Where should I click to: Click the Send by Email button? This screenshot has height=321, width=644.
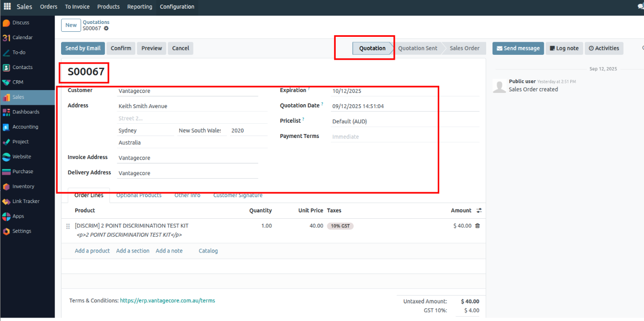[x=83, y=48]
